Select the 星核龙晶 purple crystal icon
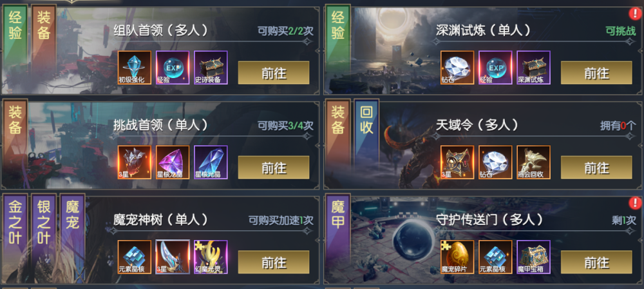This screenshot has width=644, height=289. pyautogui.click(x=173, y=162)
